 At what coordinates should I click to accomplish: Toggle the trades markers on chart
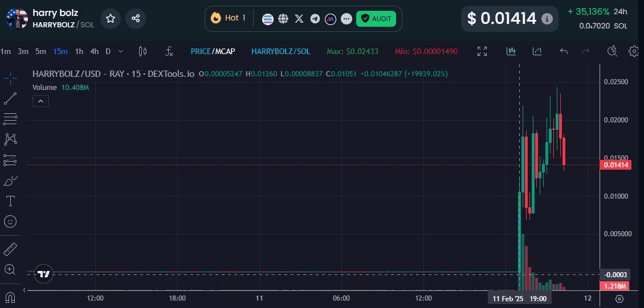(511, 51)
